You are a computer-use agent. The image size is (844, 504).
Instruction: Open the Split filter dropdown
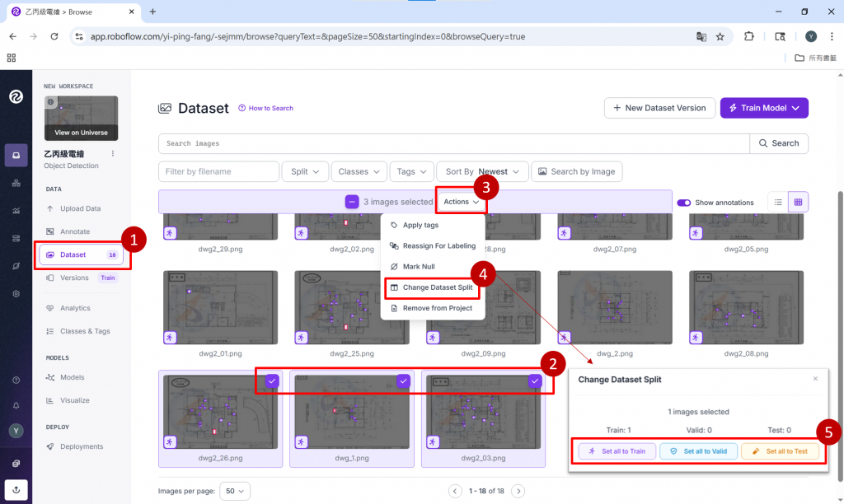point(305,171)
